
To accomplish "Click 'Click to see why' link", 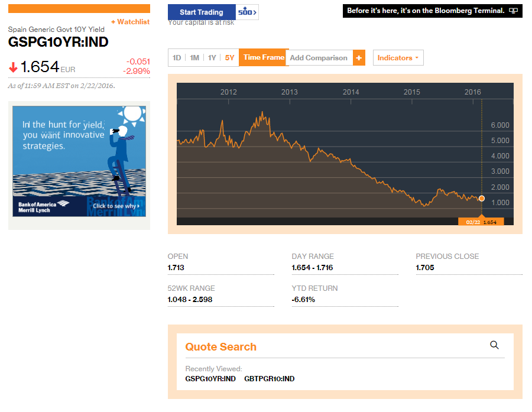I will (x=116, y=206).
